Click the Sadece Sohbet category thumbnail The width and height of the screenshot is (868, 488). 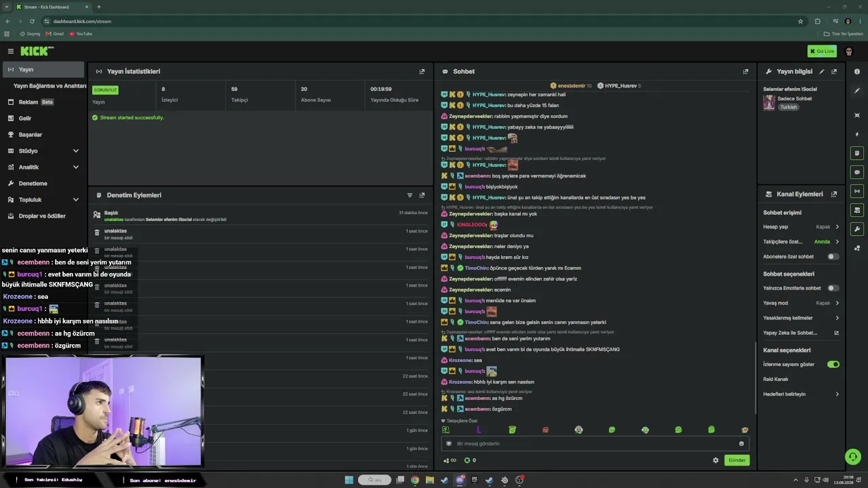point(769,102)
